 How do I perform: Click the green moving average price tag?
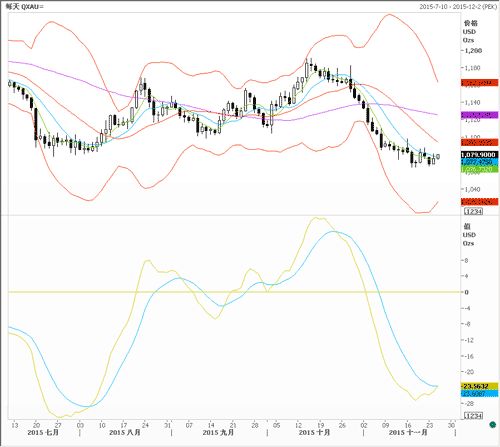(x=480, y=169)
